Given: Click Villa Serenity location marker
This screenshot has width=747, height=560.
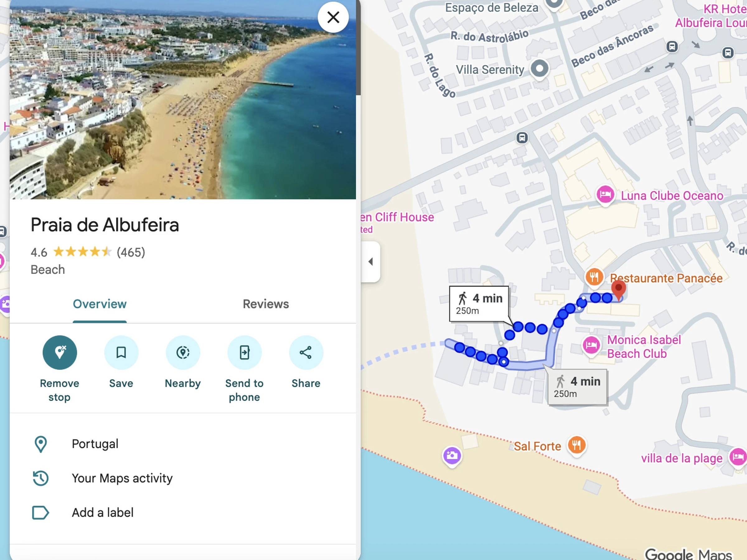Looking at the screenshot, I should (x=540, y=69).
